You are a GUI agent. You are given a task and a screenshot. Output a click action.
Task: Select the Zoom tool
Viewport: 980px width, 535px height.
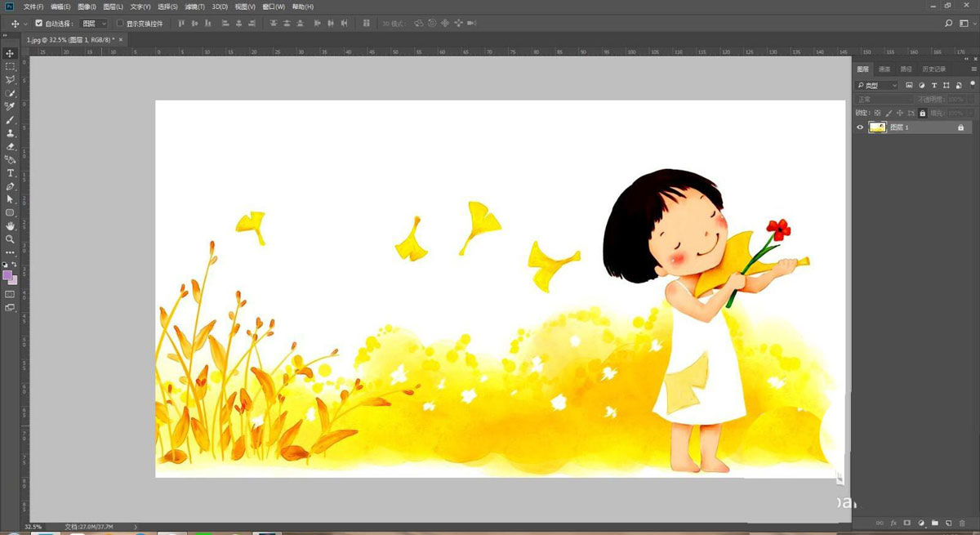[11, 239]
